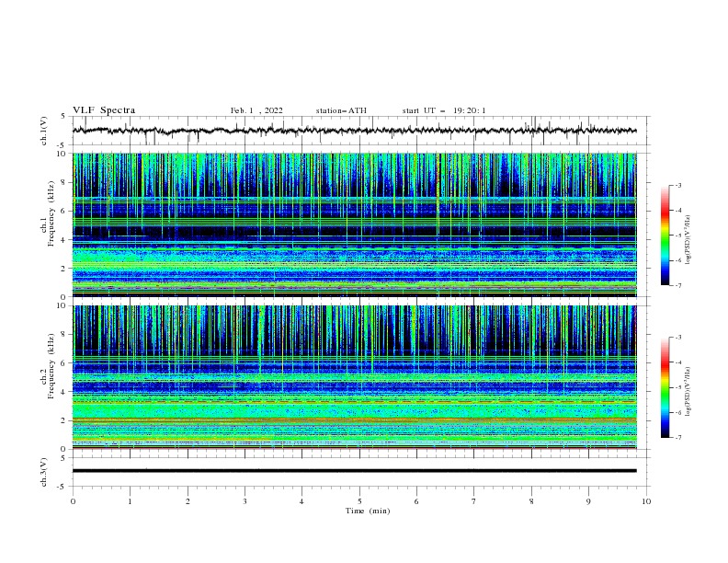Click time axis tick label "1"

point(130,501)
